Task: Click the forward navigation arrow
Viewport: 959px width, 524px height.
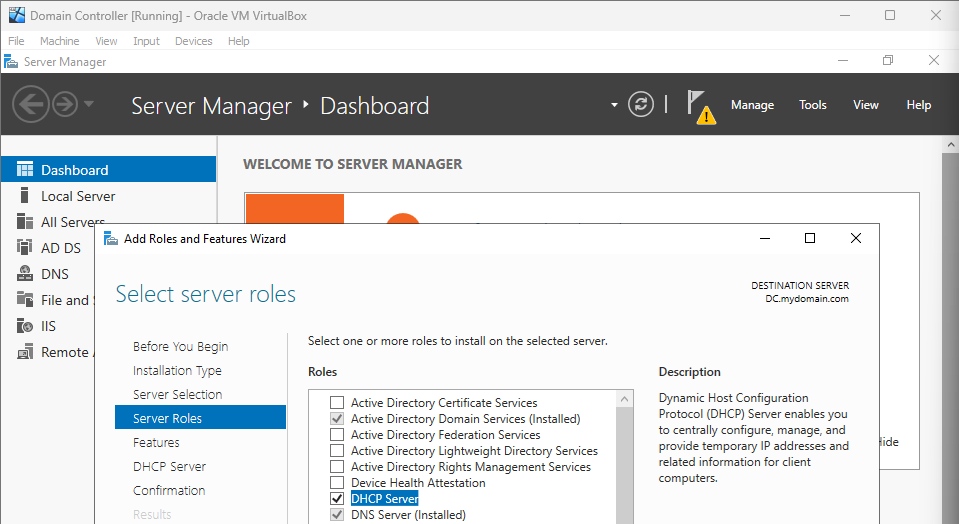Action: (x=65, y=104)
